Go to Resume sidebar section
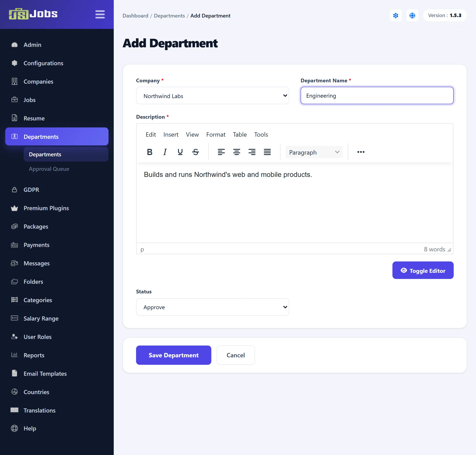Screen dimensions: 476x455 pos(57,118)
